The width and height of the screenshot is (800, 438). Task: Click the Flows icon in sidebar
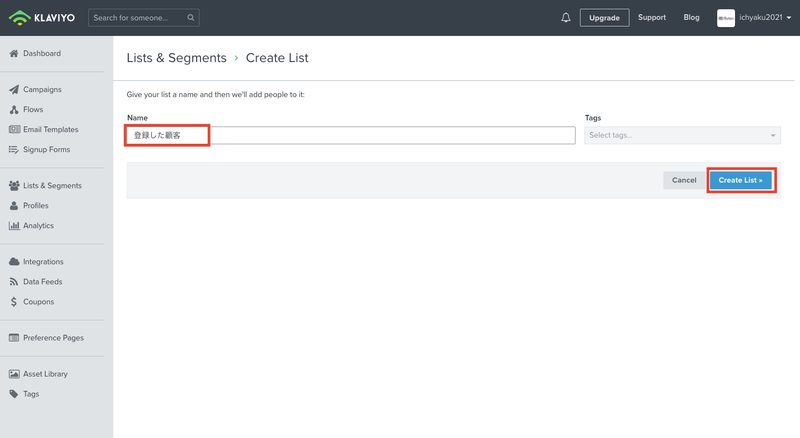click(x=14, y=109)
